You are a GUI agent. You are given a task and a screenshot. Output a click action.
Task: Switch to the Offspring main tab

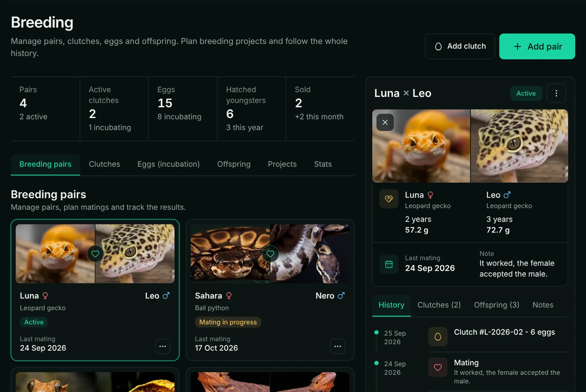point(234,164)
